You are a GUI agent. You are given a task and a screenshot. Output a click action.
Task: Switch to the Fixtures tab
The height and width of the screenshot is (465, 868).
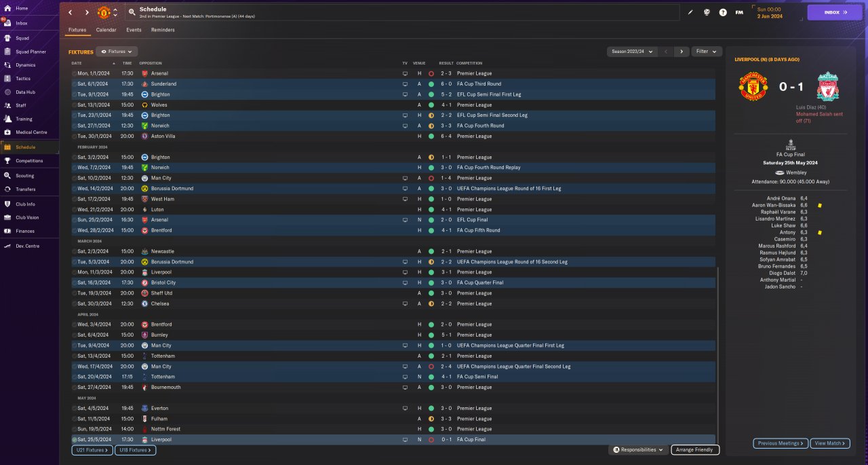pos(77,30)
